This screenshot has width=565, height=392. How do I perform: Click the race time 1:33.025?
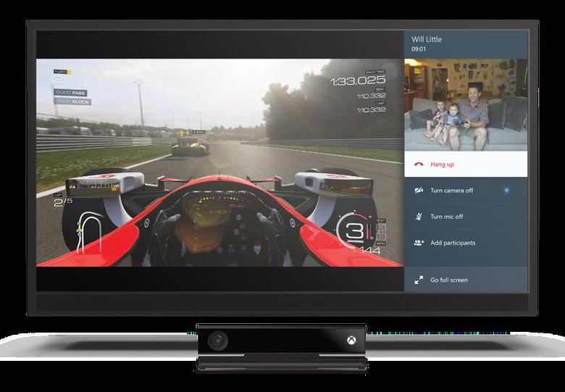click(x=358, y=81)
